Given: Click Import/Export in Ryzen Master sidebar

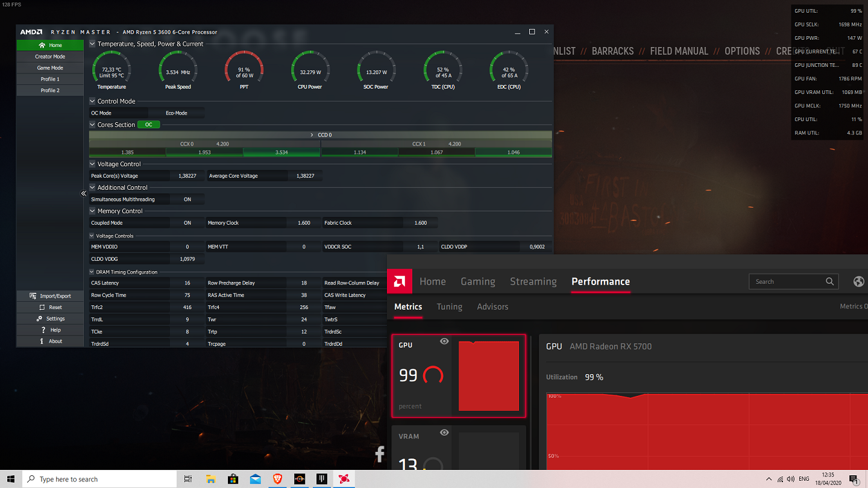Looking at the screenshot, I should [x=50, y=296].
